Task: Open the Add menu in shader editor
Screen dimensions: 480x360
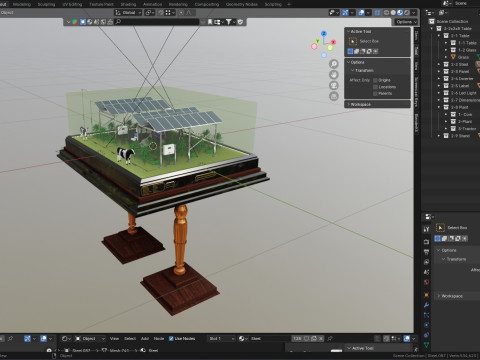Action: (145, 338)
